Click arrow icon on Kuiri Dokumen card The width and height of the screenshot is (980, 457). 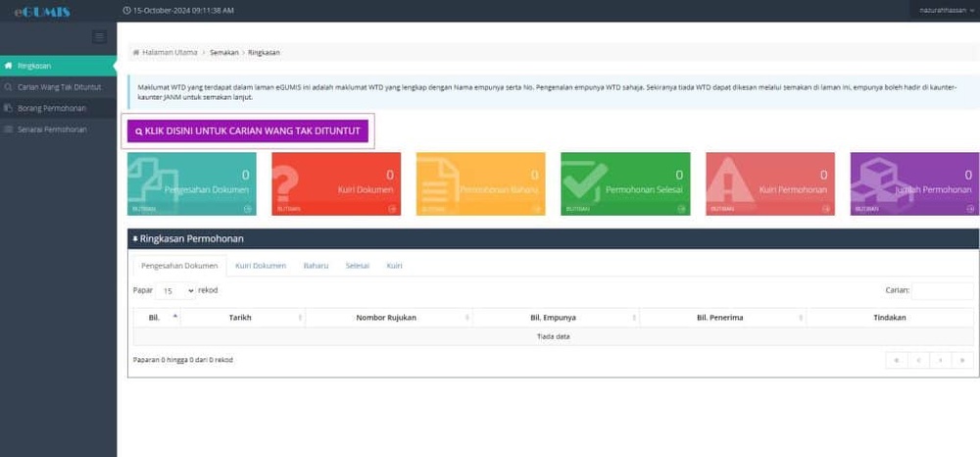(393, 209)
